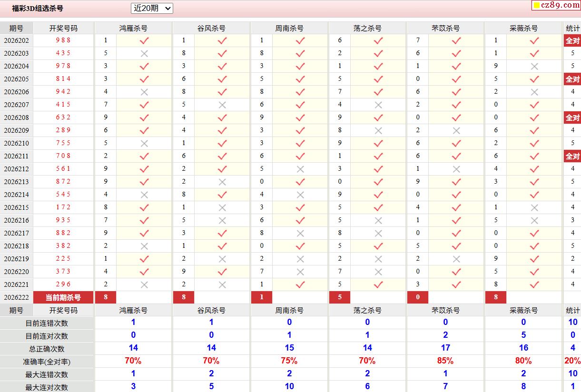Click the draw number 988 for 2026202
The image size is (581, 392).
pos(63,40)
